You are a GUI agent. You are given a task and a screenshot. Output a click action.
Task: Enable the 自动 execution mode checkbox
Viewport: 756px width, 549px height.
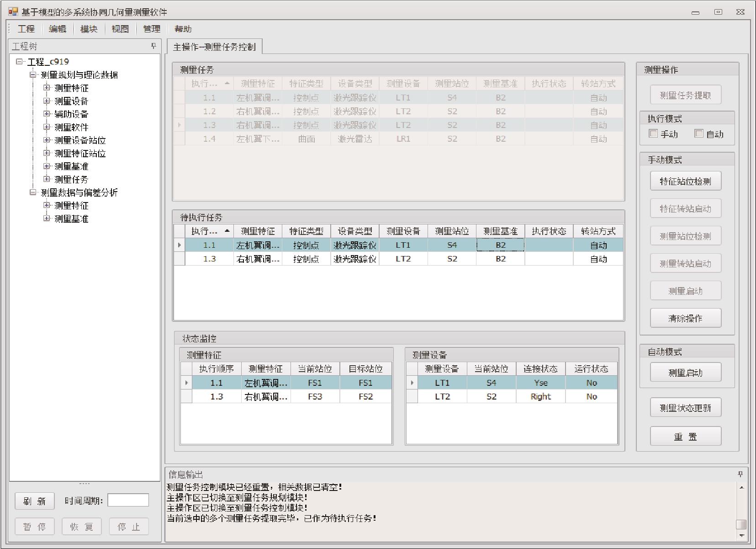[698, 133]
